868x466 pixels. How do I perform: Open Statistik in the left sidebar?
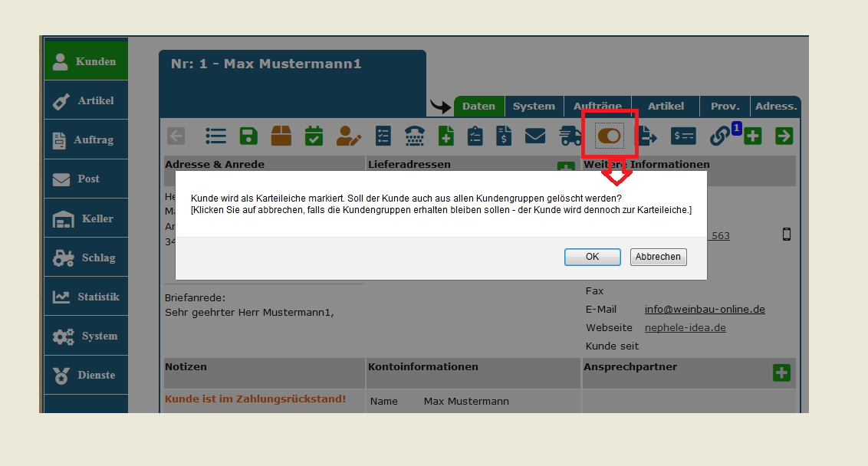point(86,297)
